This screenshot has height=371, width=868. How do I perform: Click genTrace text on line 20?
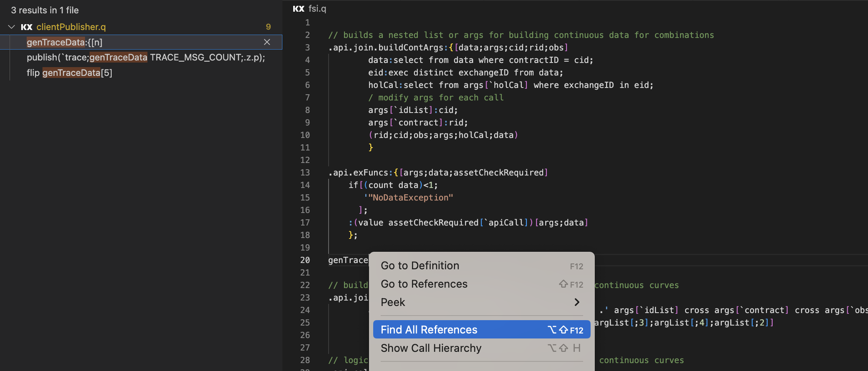[x=348, y=260]
